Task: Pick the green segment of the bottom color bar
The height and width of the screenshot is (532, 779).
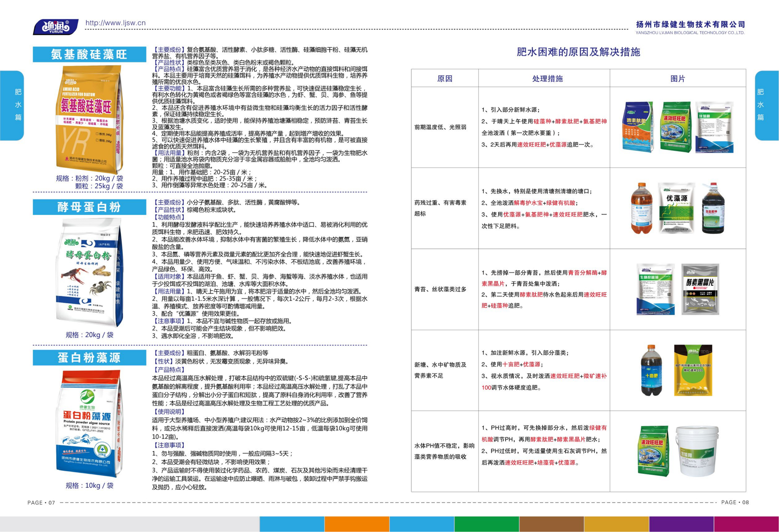Action: tap(487, 524)
